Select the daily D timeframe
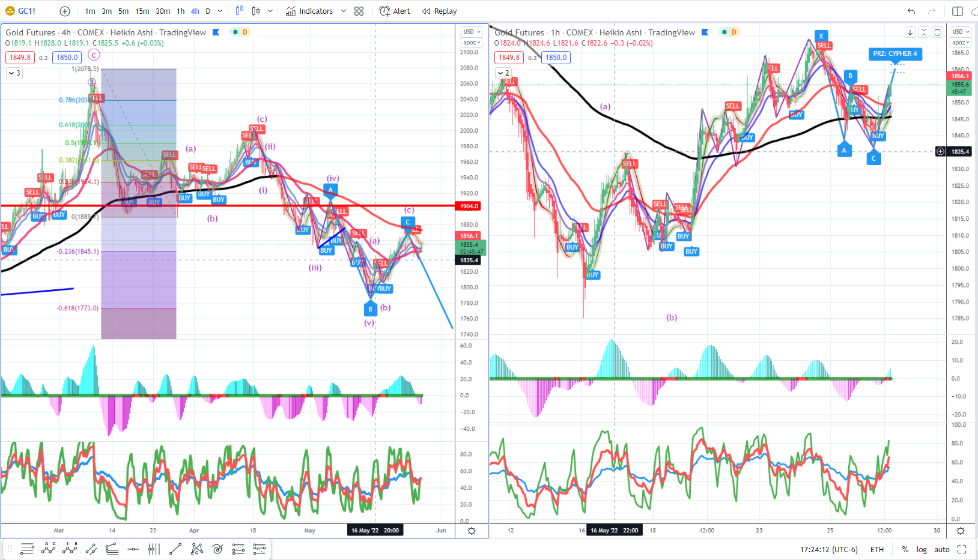Screen dimensions: 978x560 coord(208,11)
